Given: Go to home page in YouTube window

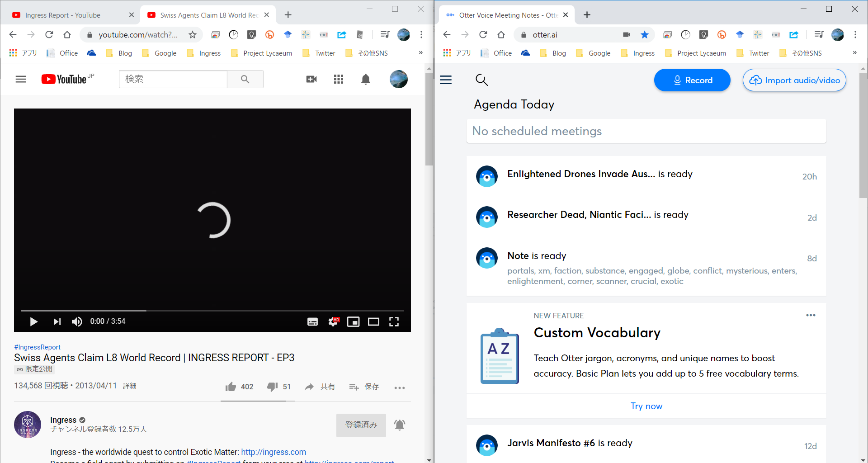Looking at the screenshot, I should coord(67,34).
